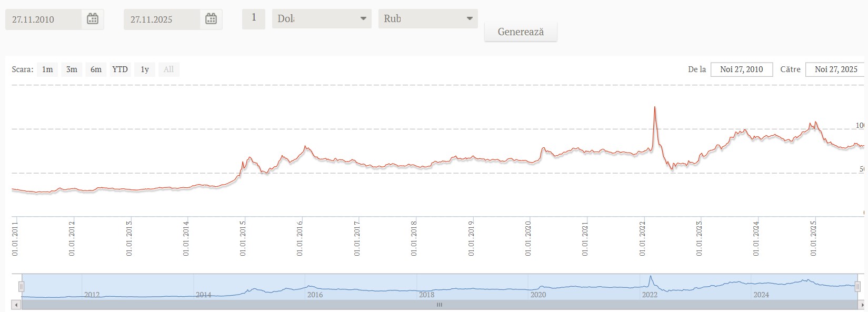Viewport: 868px width, 312px height.
Task: Switch chart scale to 6m
Action: pos(96,69)
